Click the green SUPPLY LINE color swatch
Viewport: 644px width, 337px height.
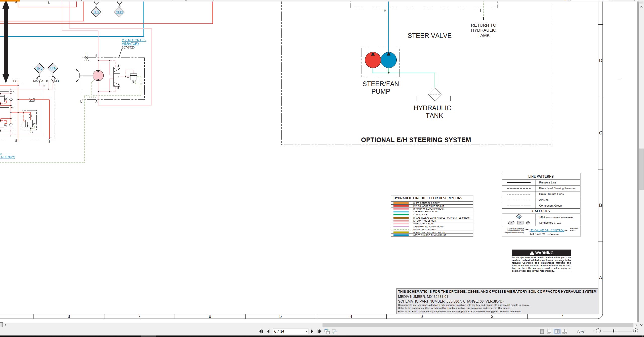401,215
